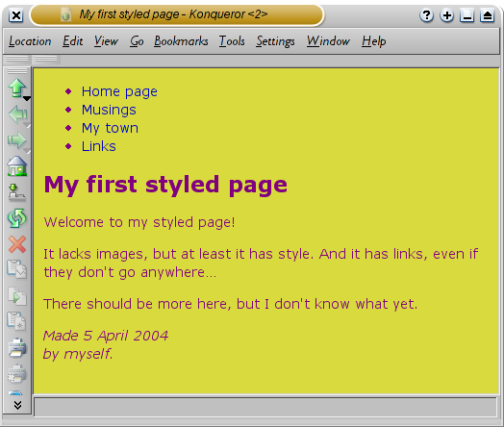Screen dimensions: 504x427
Task: Expand toolbar overflow double-chevron at bottom
Action: tap(17, 405)
